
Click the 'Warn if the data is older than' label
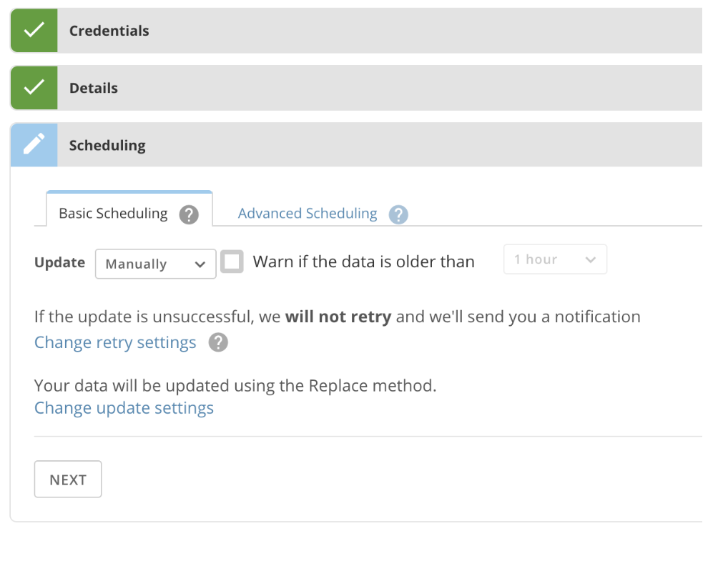coord(363,262)
